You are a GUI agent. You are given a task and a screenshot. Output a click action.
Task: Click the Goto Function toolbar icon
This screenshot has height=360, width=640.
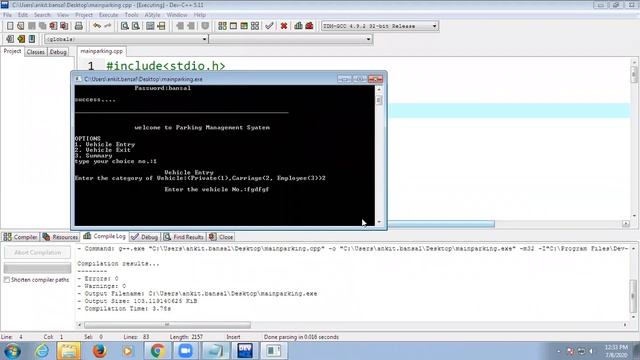coord(150,26)
